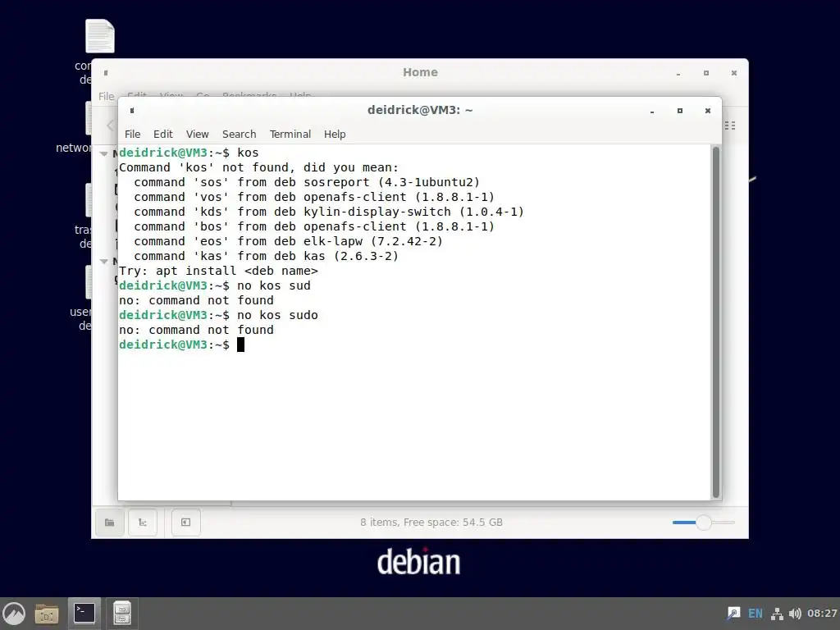Open the key-shaped tray icon
Image resolution: width=840 pixels, height=630 pixels.
(x=733, y=614)
